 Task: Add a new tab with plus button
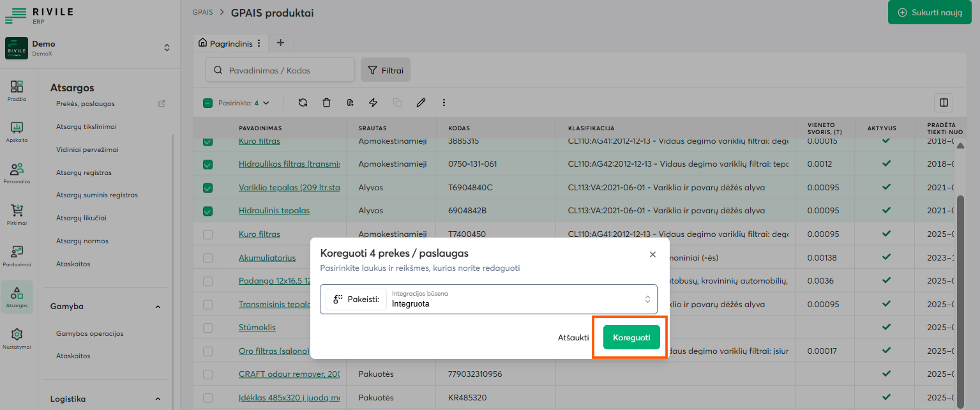click(x=280, y=43)
